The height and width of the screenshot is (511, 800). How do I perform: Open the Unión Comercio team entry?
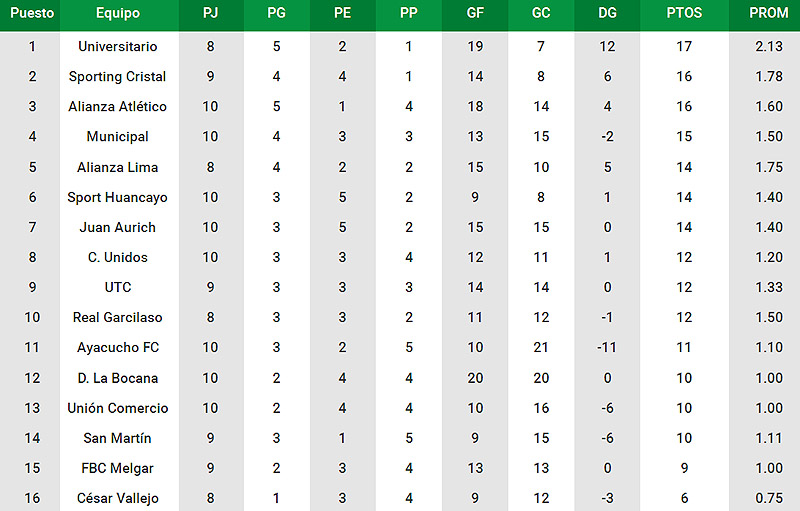(118, 408)
